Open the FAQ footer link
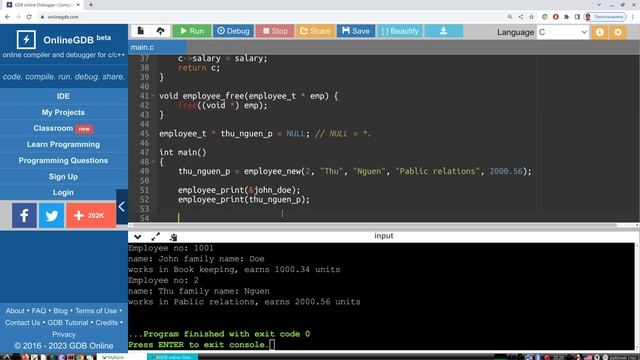This screenshot has height=360, width=640. (x=39, y=311)
